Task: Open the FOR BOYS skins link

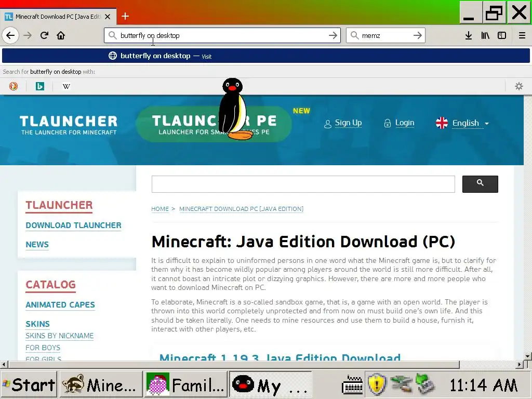Action: [x=43, y=348]
